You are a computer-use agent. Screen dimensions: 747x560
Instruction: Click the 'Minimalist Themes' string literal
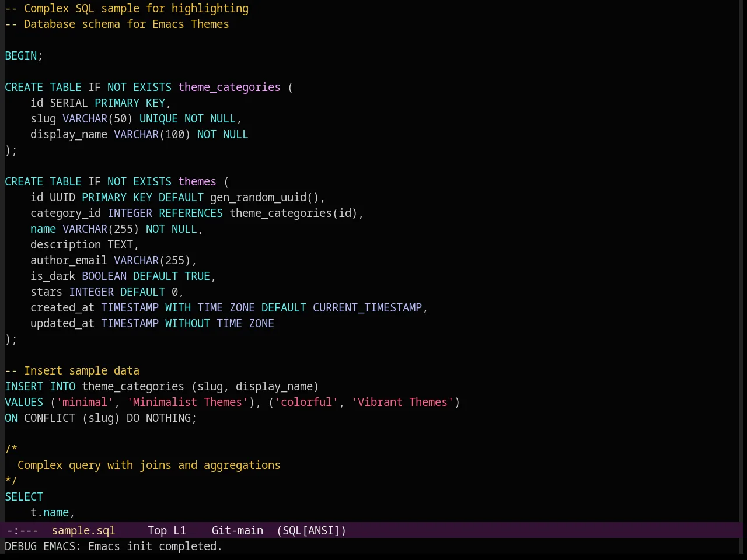pos(187,402)
